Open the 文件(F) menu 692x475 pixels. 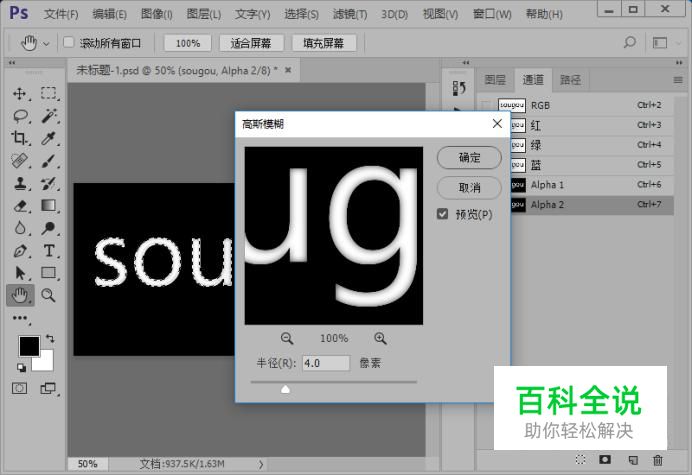pyautogui.click(x=61, y=14)
